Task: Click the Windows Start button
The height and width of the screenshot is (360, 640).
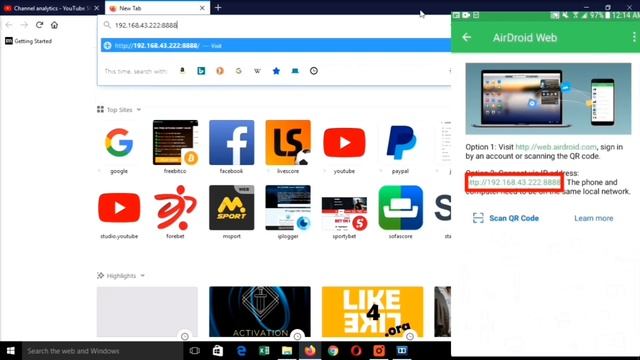Action: tap(11, 351)
